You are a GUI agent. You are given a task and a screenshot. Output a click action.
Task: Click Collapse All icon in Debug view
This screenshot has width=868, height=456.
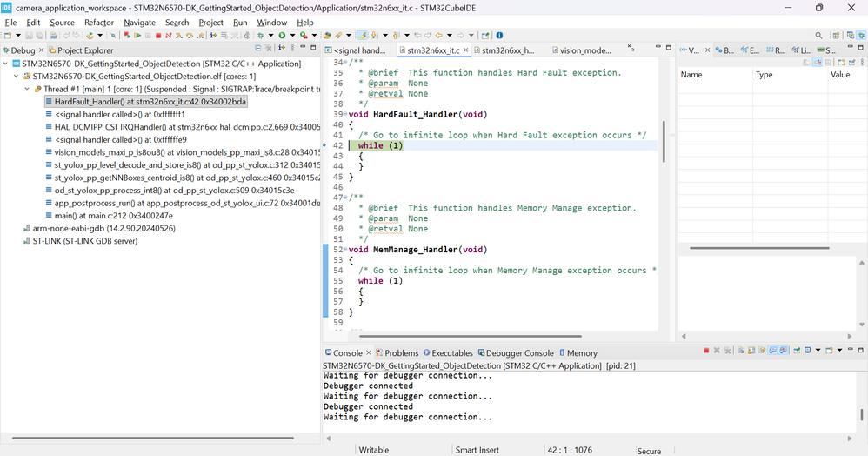click(258, 48)
